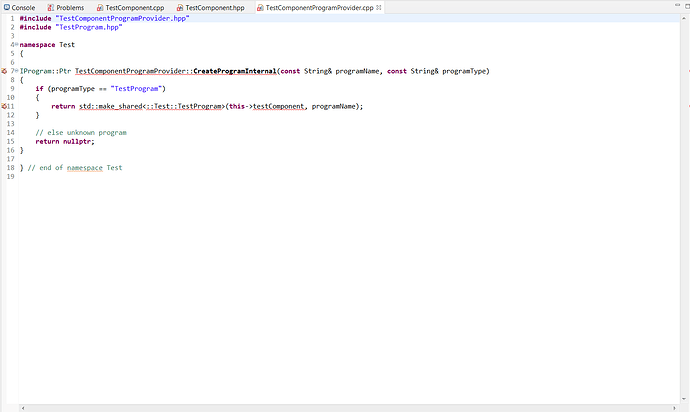690x412 pixels.
Task: Click testComponent member on line 11
Action: tap(278, 107)
